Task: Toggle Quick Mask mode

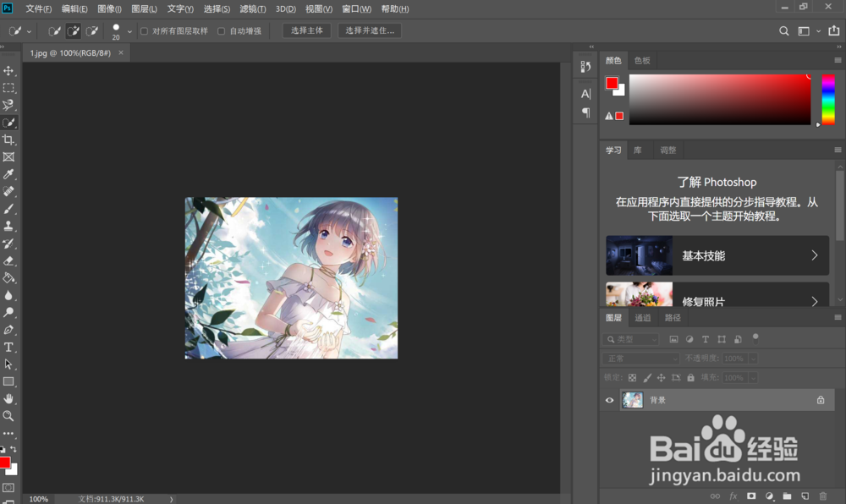Action: [x=8, y=488]
